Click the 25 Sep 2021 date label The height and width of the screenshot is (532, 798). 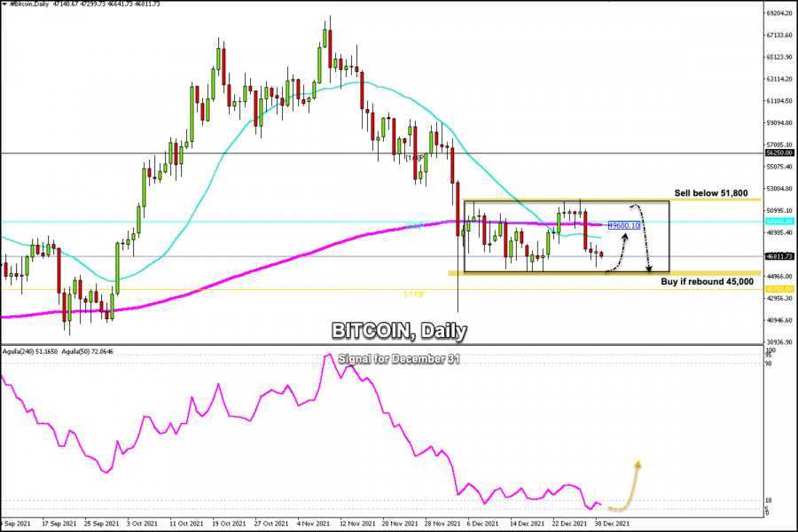click(x=101, y=523)
